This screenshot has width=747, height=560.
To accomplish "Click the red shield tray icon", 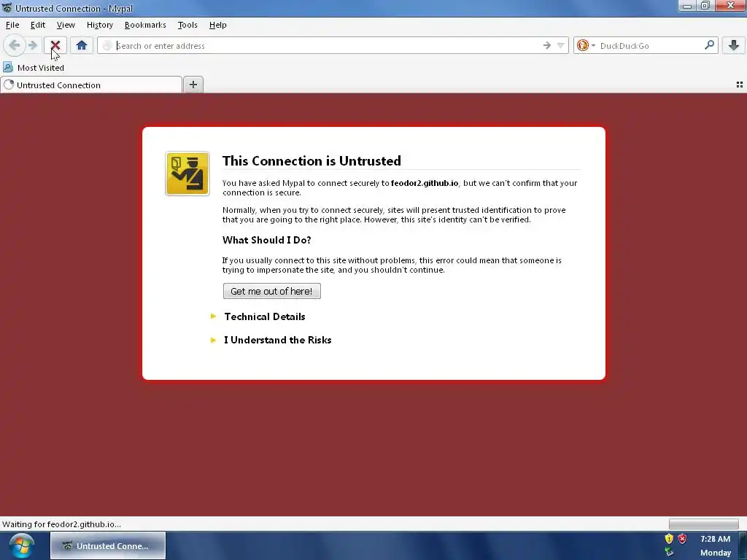I will pos(682,539).
